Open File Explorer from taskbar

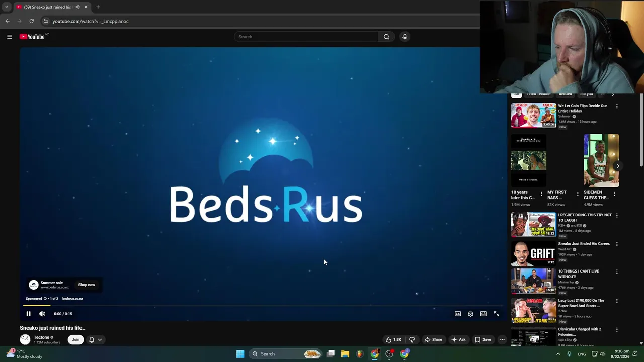[345, 354]
